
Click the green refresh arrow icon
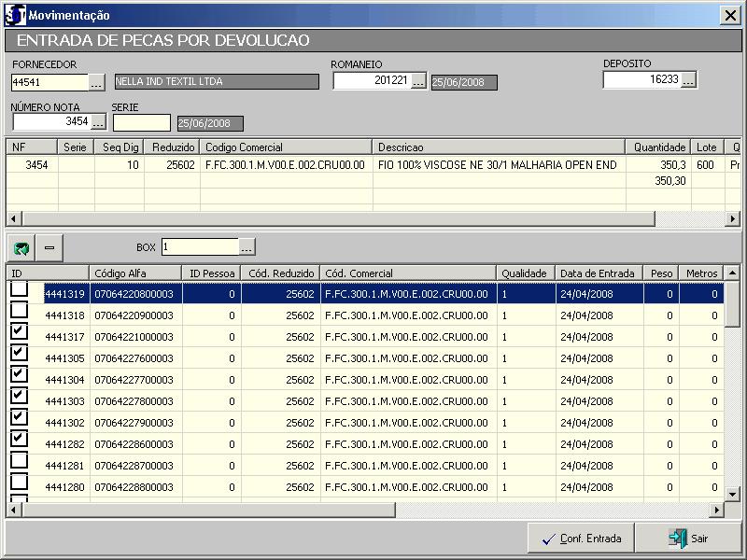click(x=21, y=247)
